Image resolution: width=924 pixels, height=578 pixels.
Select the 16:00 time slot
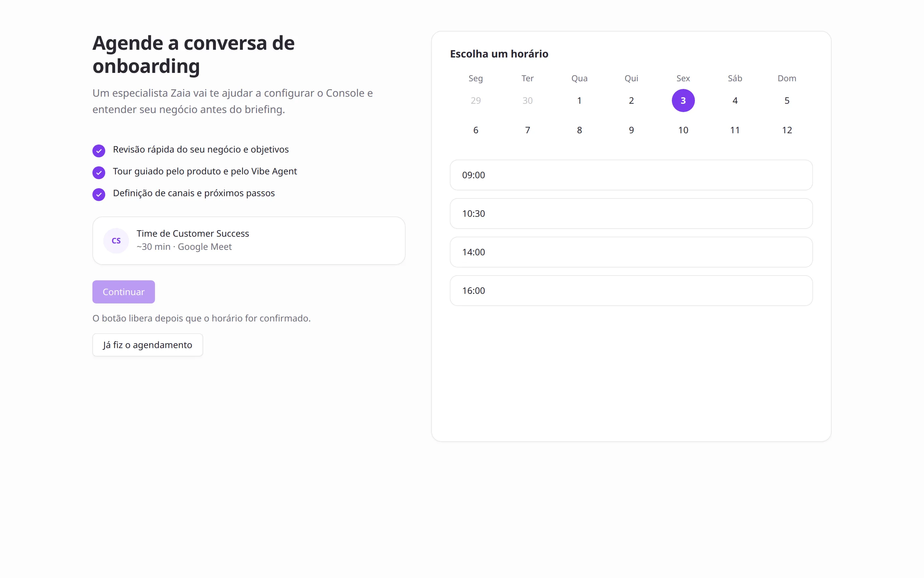[x=631, y=291]
